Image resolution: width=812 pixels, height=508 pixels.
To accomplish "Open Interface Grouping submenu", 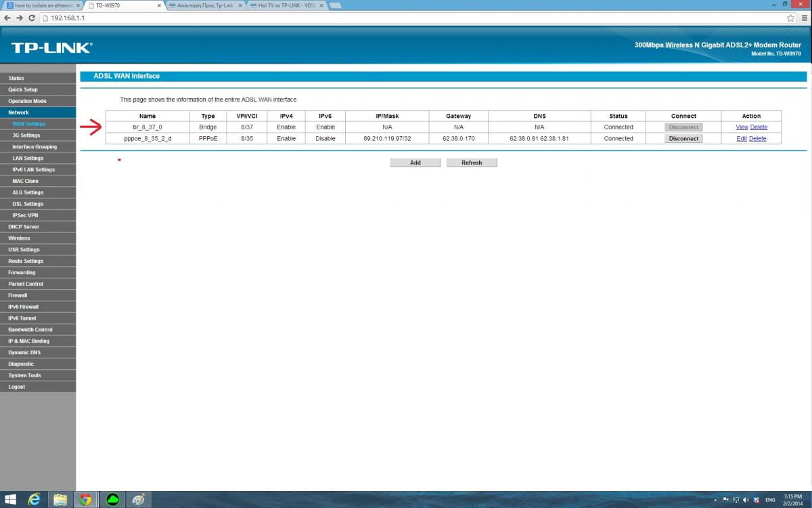I will [38, 146].
